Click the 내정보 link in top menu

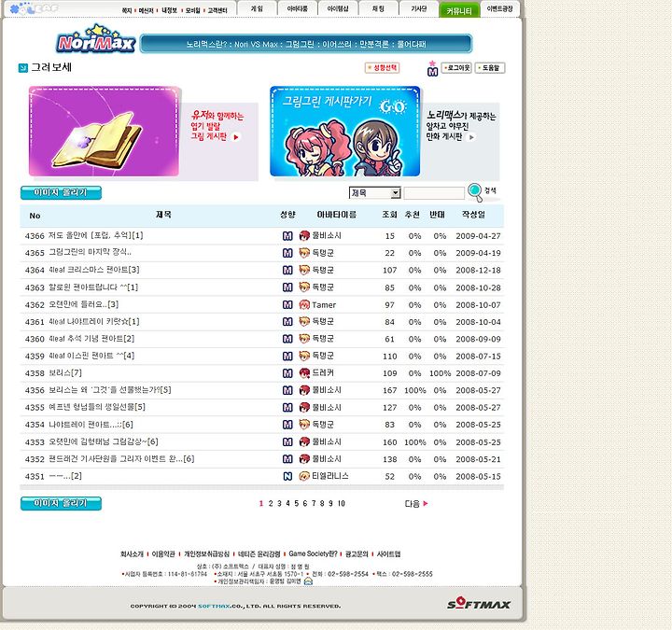(169, 10)
